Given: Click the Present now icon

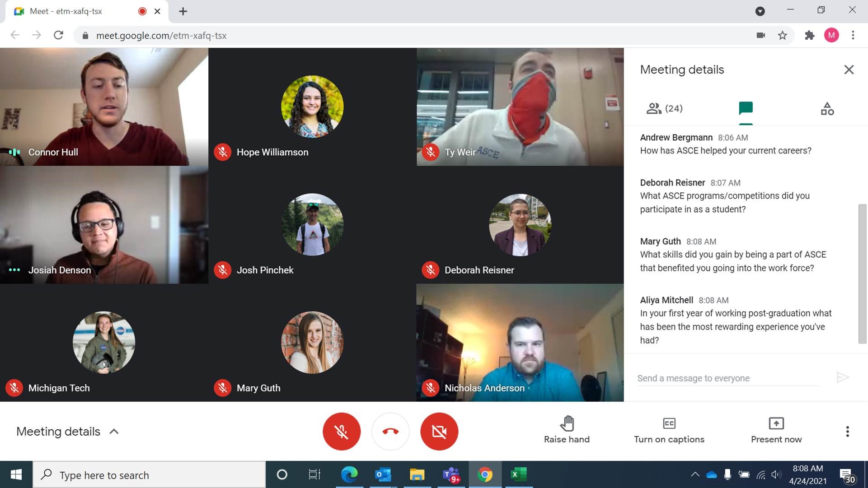Looking at the screenshot, I should 776,423.
